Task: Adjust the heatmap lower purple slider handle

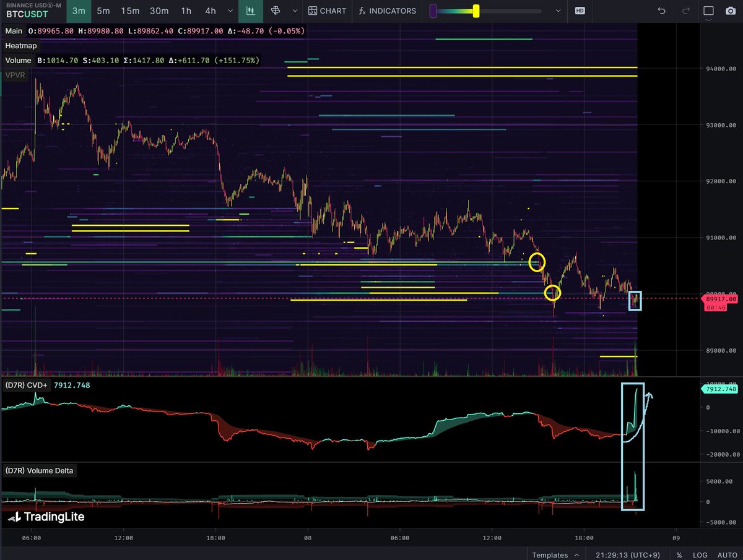Action: [x=434, y=11]
